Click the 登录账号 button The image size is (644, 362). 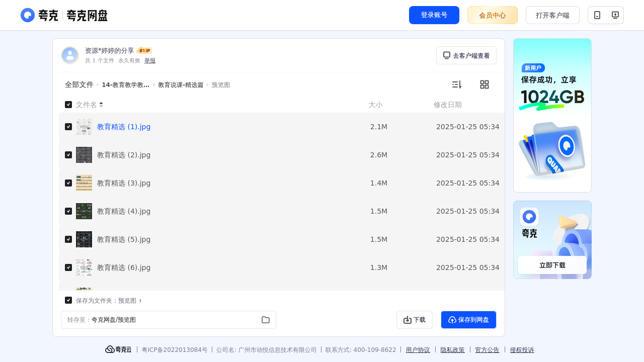pos(434,15)
